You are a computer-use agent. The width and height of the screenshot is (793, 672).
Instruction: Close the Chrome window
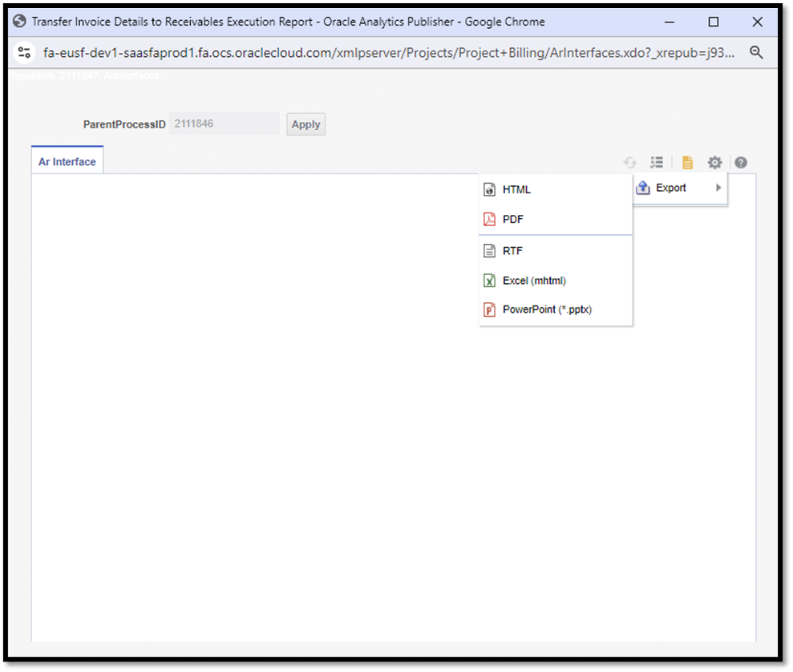(x=757, y=22)
